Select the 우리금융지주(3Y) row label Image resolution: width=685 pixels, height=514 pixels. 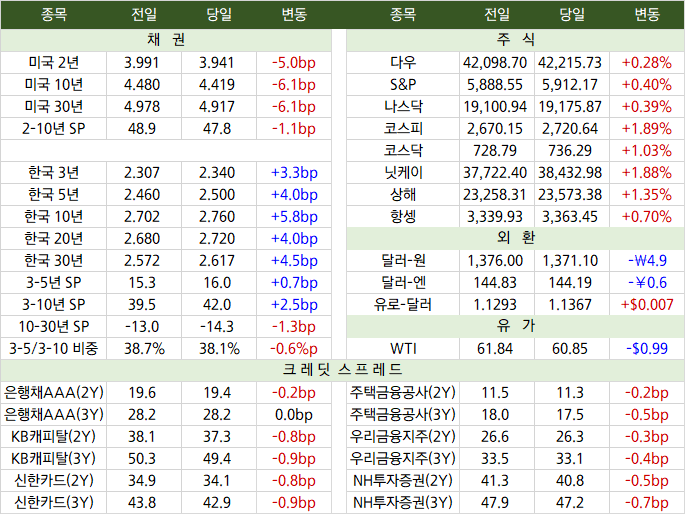403,459
